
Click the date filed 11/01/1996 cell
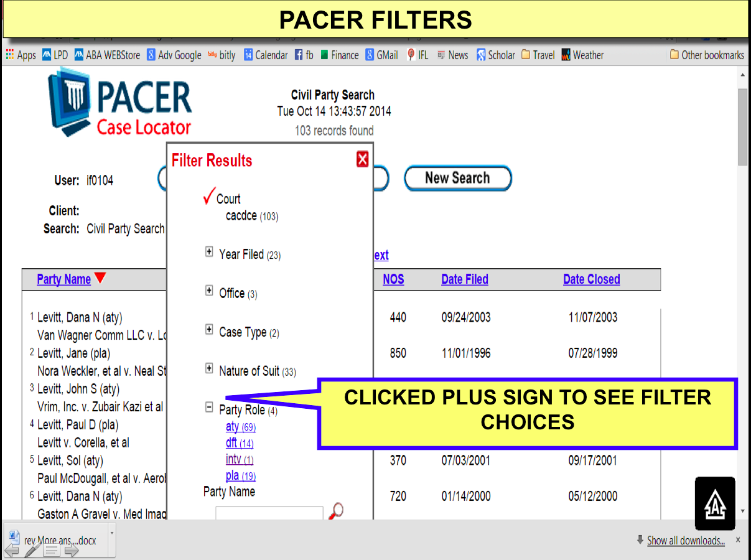click(466, 353)
